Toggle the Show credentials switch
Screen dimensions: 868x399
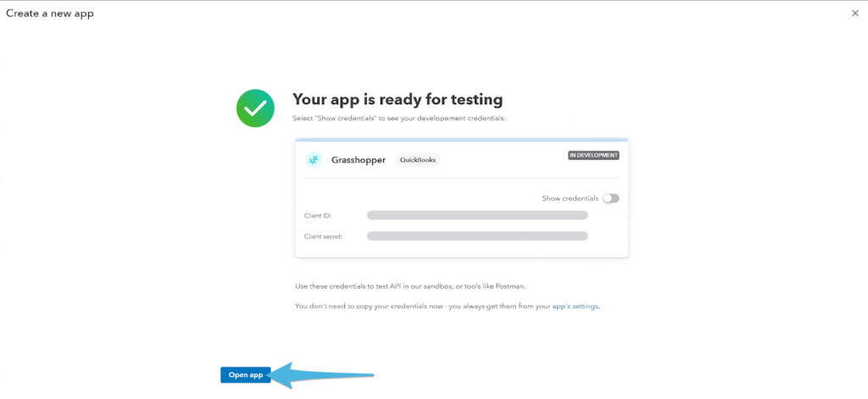tap(610, 198)
